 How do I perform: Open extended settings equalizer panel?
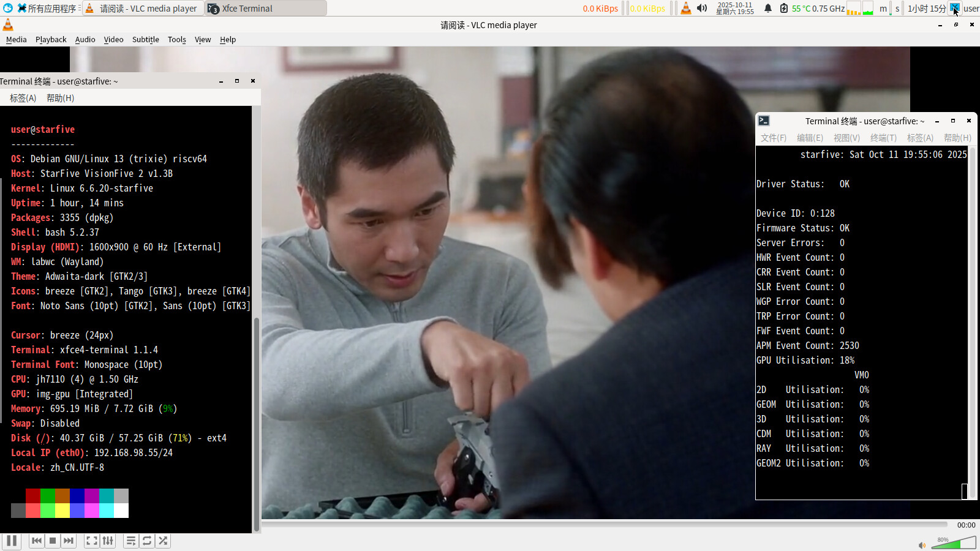108,541
